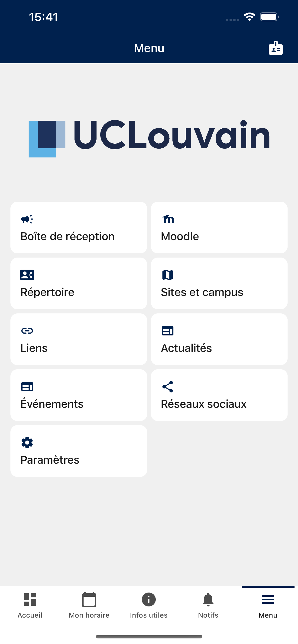
Task: Tap the chain link icon for Liens
Action: tap(27, 331)
